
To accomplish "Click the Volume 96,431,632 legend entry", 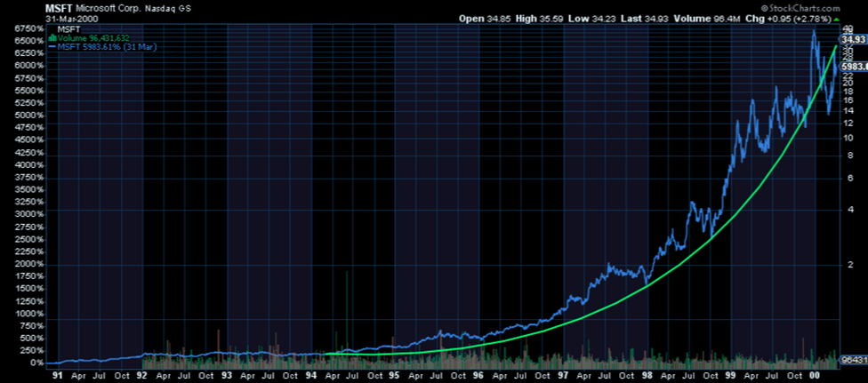I will click(94, 37).
